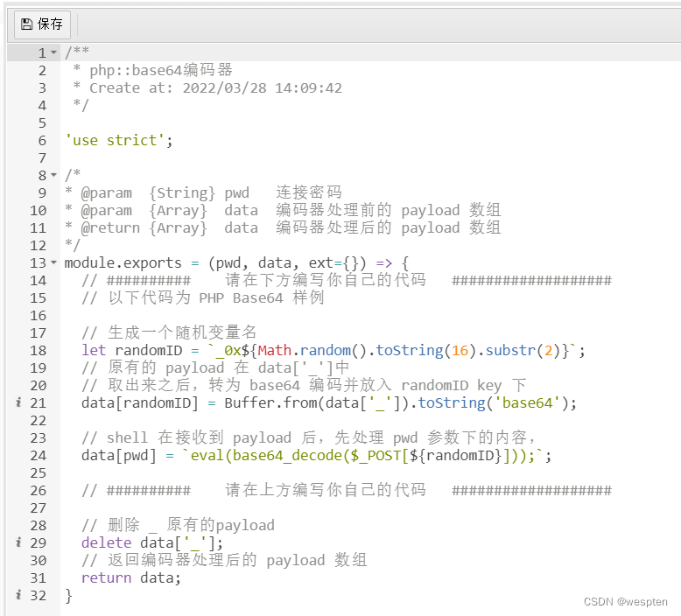Click substr(2) on line 18
This screenshot has width=681, height=616.
point(523,350)
